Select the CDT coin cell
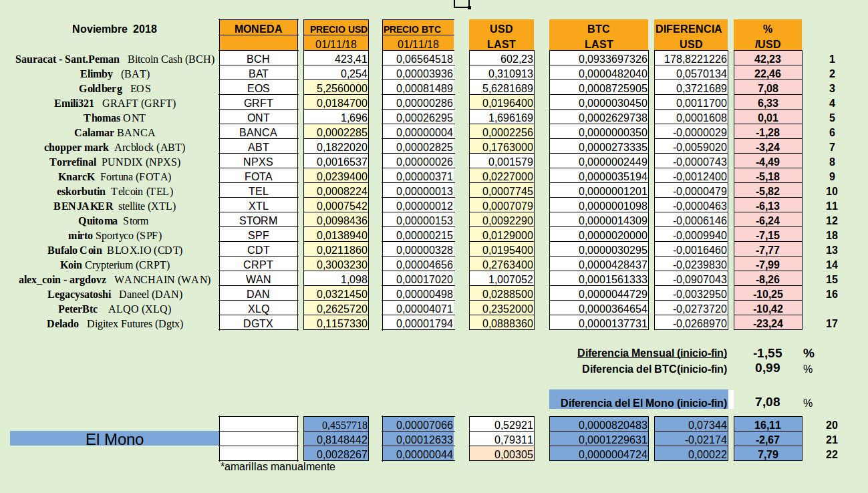This screenshot has width=868, height=493. [x=259, y=250]
